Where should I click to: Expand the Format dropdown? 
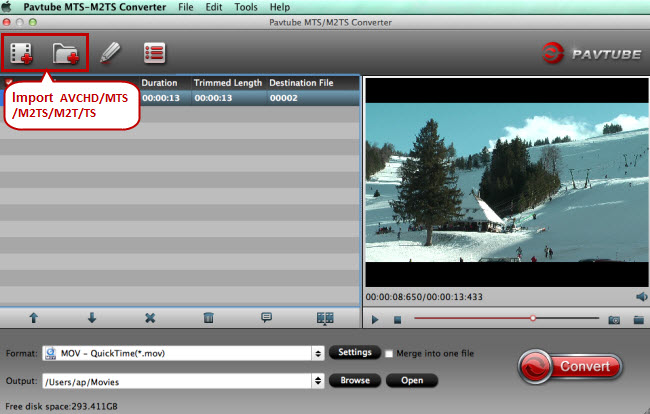pyautogui.click(x=318, y=353)
